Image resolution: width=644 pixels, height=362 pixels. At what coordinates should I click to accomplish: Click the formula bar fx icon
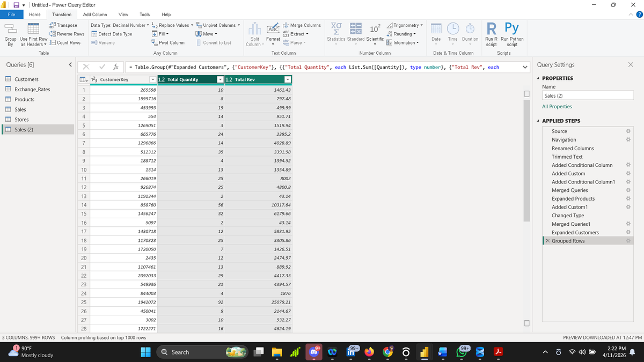(x=116, y=67)
